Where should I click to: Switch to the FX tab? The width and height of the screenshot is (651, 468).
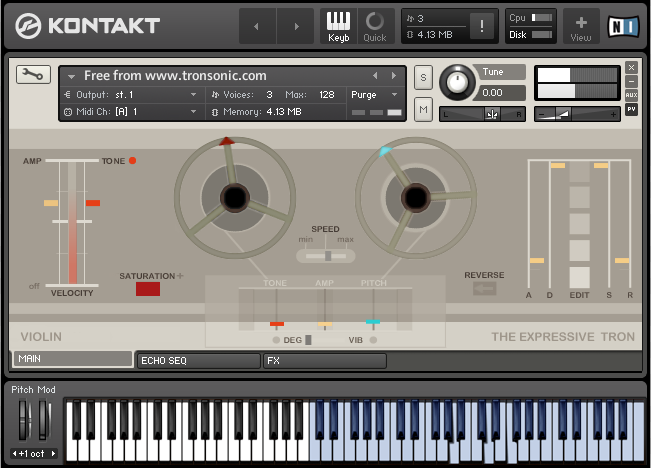pyautogui.click(x=324, y=360)
